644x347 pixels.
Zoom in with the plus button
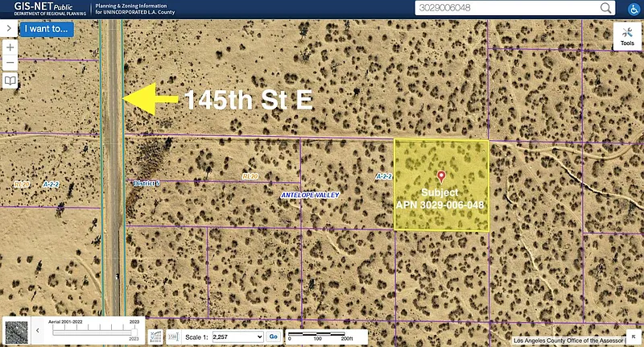(10, 48)
